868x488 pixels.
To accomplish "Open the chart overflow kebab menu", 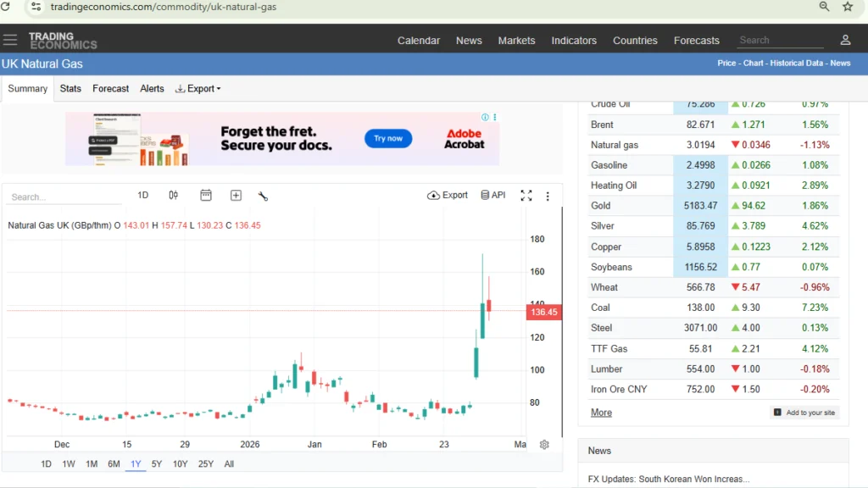I will pyautogui.click(x=548, y=196).
